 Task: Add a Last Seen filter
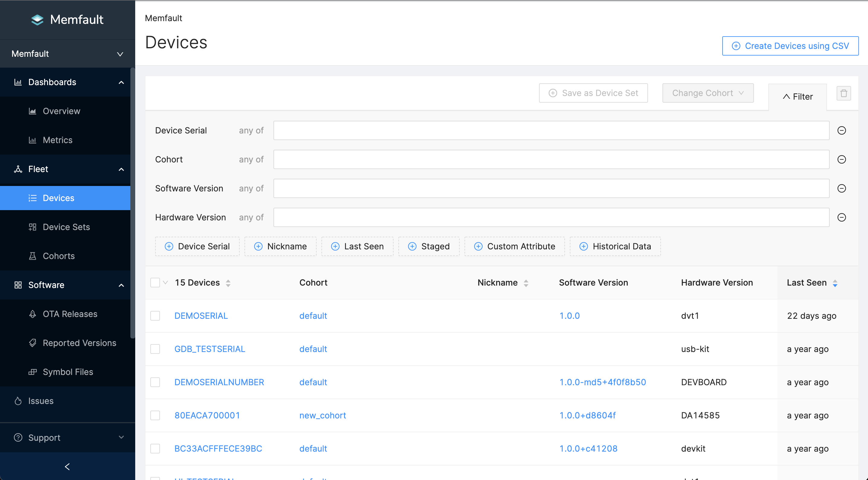pyautogui.click(x=357, y=246)
